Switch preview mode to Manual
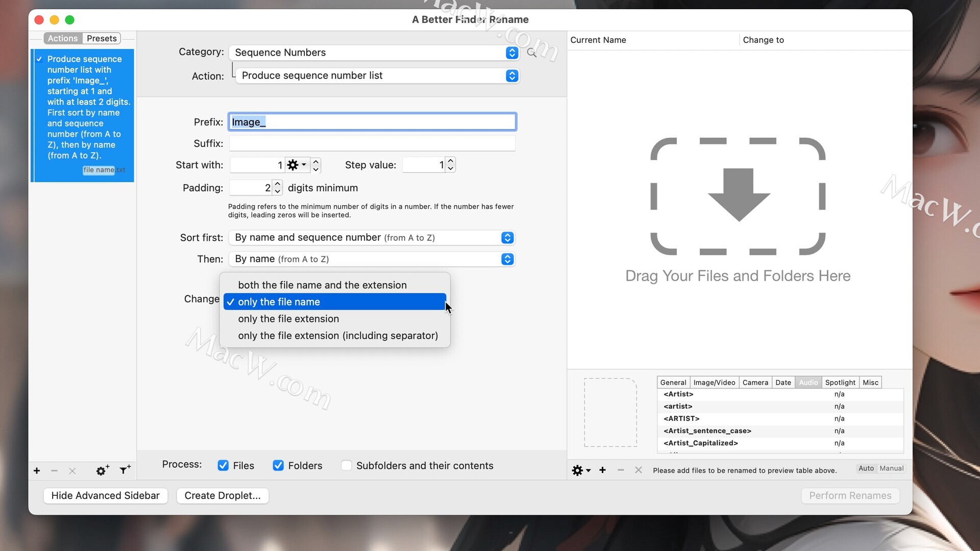This screenshot has height=551, width=980. (x=891, y=468)
